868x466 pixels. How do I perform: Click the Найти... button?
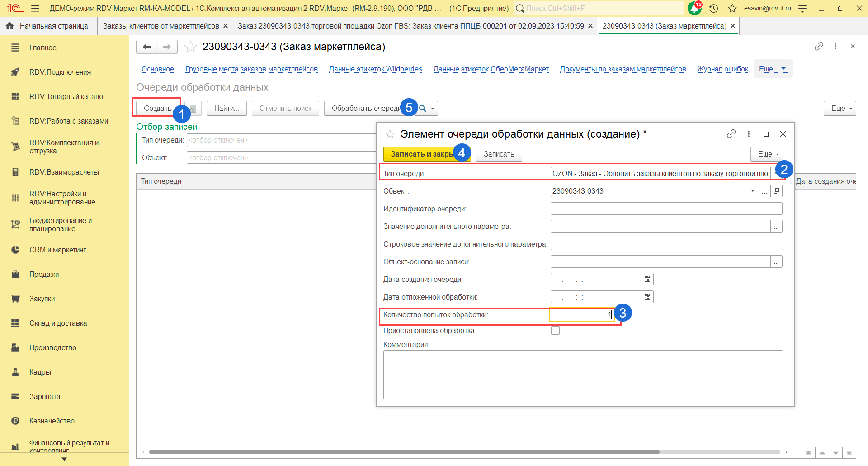pos(226,108)
